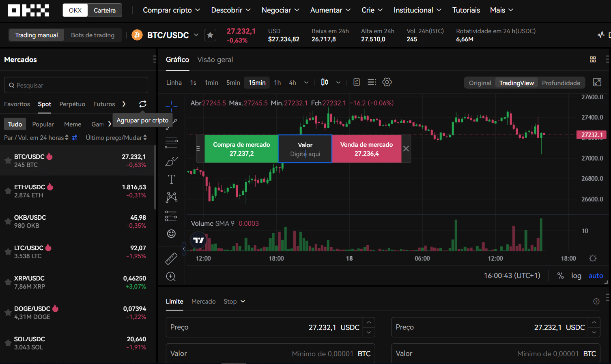The width and height of the screenshot is (611, 364).
Task: Switch chart to TradingView view
Action: [x=516, y=83]
